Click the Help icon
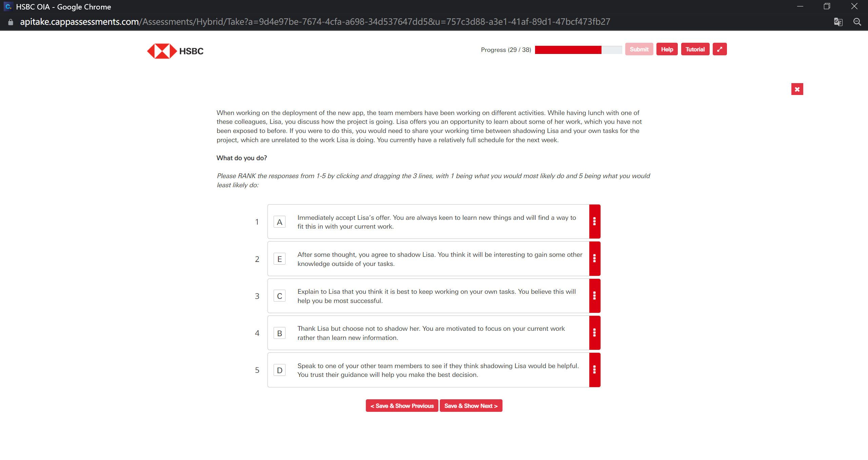Screen dimensions: 868x460 click(668, 50)
